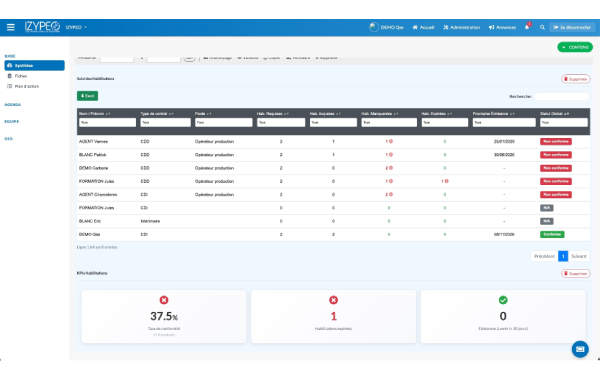
Task: Open the Nom / Prénom filter field
Action: pyautogui.click(x=108, y=122)
